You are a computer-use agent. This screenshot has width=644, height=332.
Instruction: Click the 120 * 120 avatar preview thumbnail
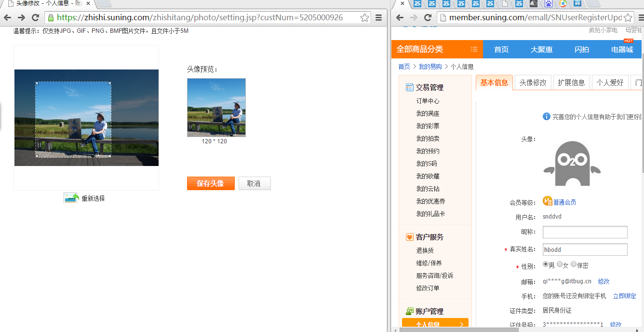tap(216, 108)
